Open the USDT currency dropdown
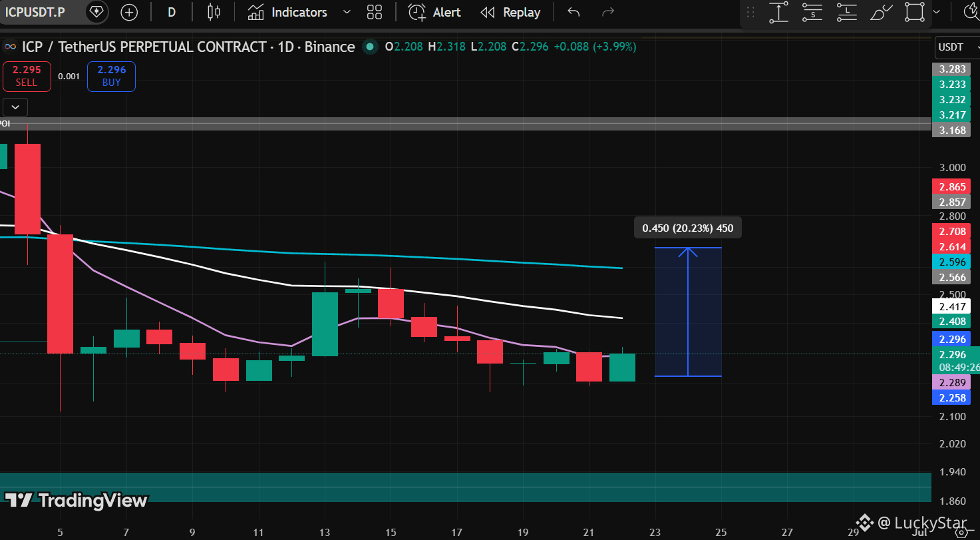980x540 pixels. [x=957, y=47]
